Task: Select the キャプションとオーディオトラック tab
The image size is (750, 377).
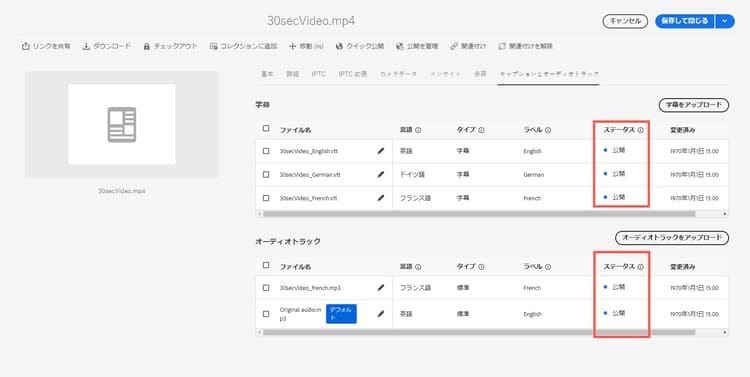Action: (549, 74)
